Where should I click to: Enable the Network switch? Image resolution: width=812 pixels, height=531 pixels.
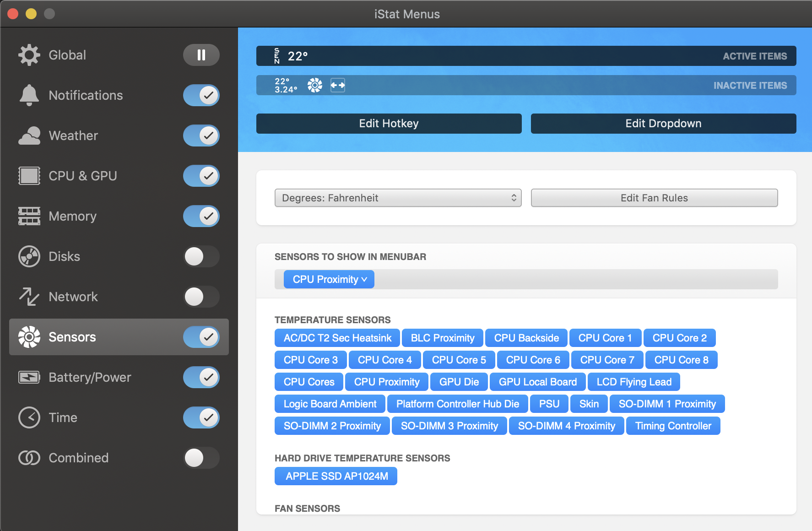click(201, 297)
